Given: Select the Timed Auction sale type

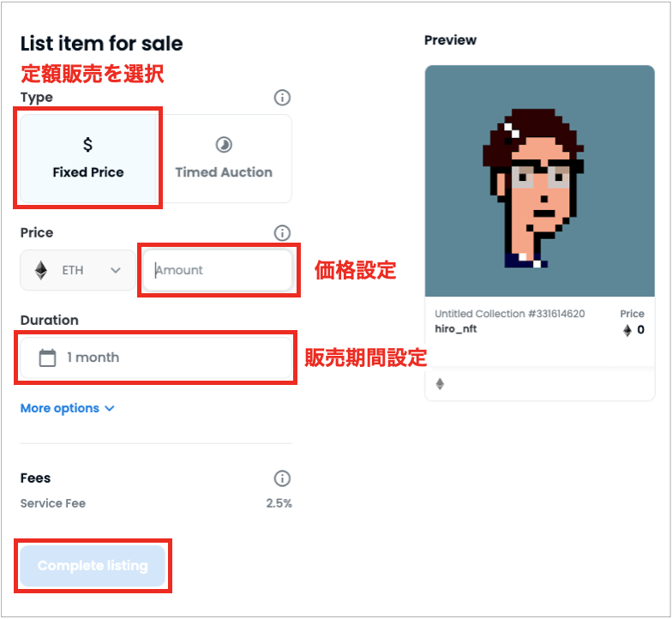Looking at the screenshot, I should (225, 158).
